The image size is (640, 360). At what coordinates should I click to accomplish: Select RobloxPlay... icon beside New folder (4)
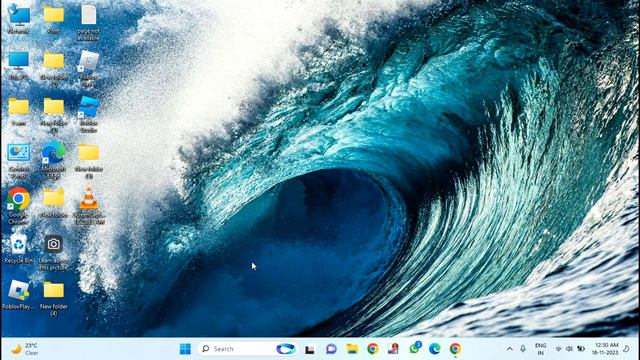coord(18,294)
